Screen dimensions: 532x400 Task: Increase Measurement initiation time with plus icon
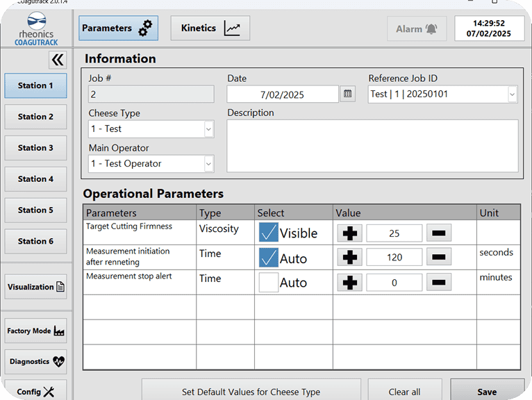click(x=350, y=258)
